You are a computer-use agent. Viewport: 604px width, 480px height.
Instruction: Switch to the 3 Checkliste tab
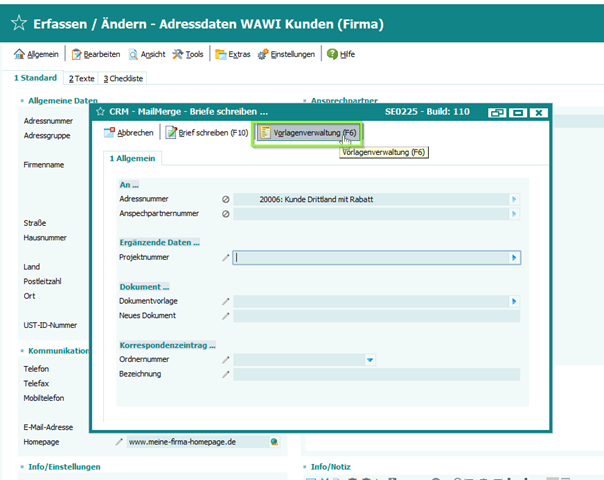(124, 78)
